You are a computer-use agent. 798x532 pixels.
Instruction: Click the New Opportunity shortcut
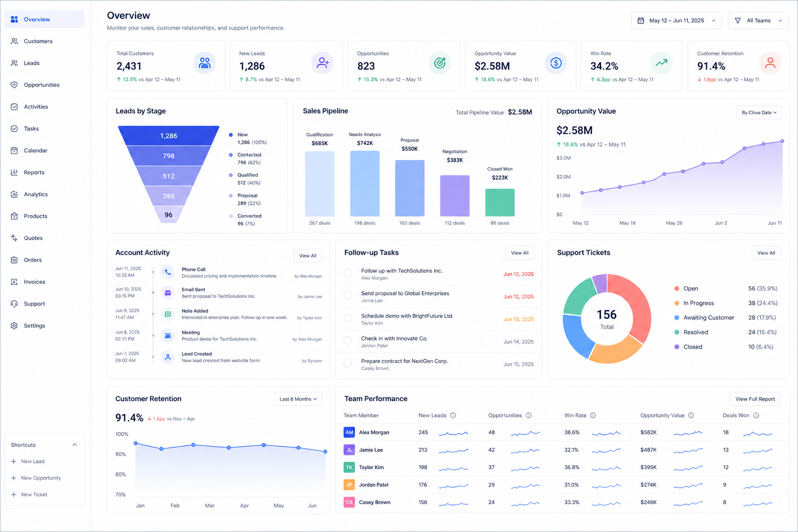(x=36, y=478)
